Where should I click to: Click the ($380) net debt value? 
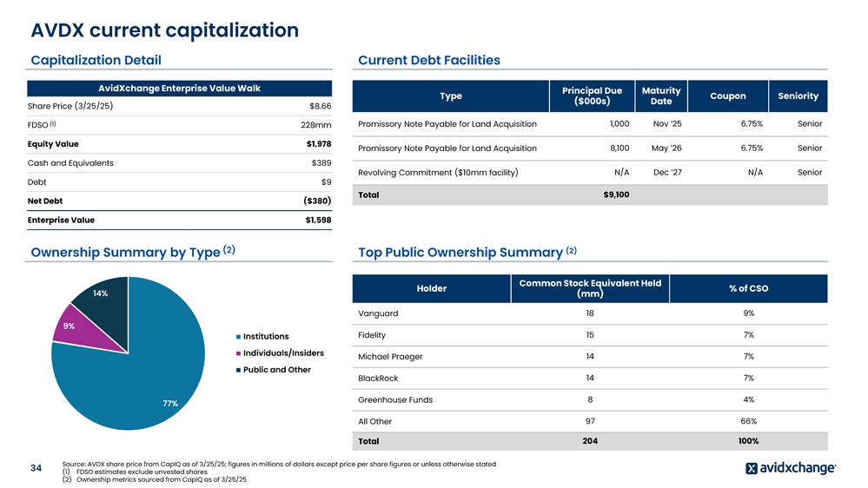(317, 201)
